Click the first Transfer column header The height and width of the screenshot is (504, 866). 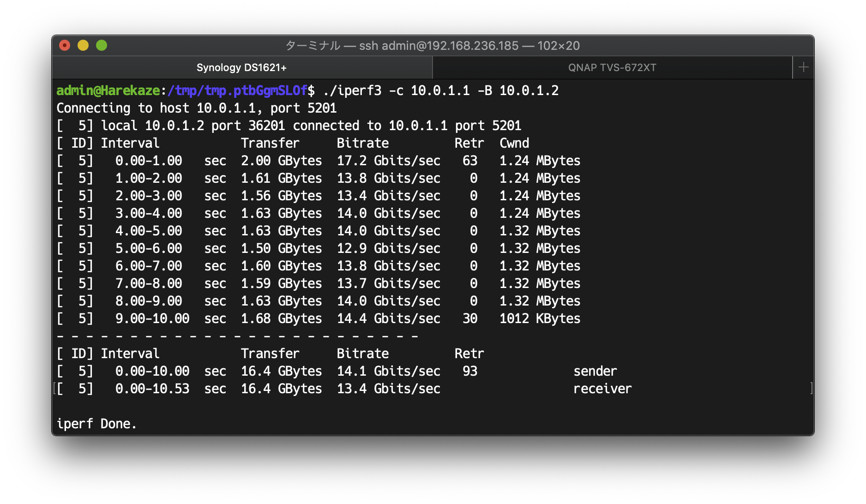(270, 143)
